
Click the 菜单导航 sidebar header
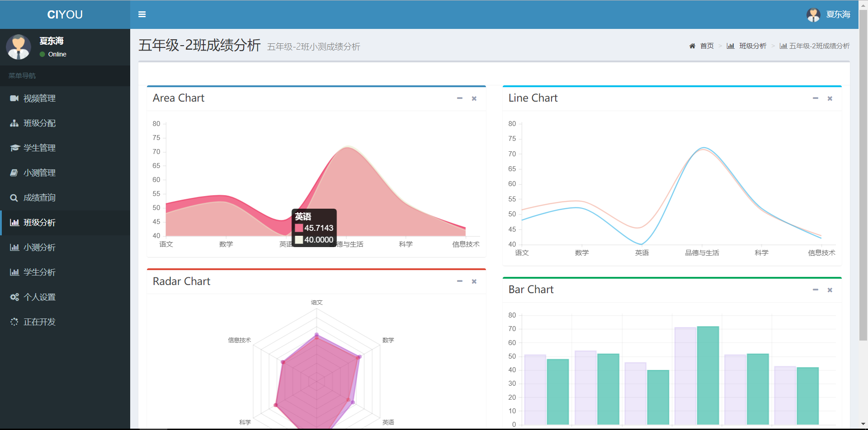22,76
